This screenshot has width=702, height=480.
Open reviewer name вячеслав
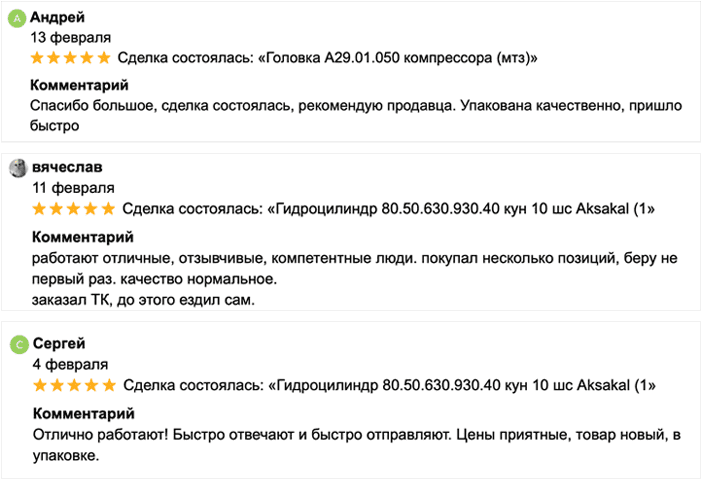(67, 167)
